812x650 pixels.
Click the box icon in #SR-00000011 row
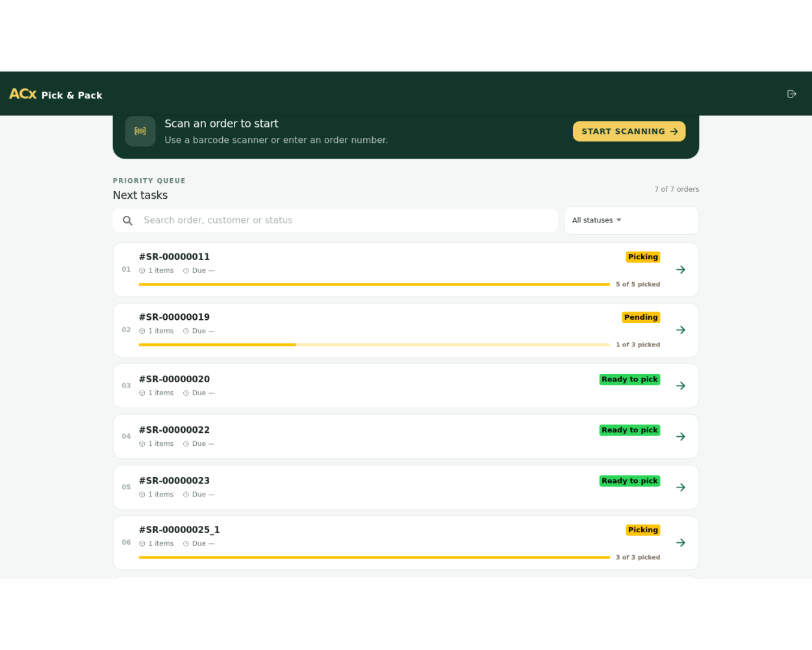point(142,271)
